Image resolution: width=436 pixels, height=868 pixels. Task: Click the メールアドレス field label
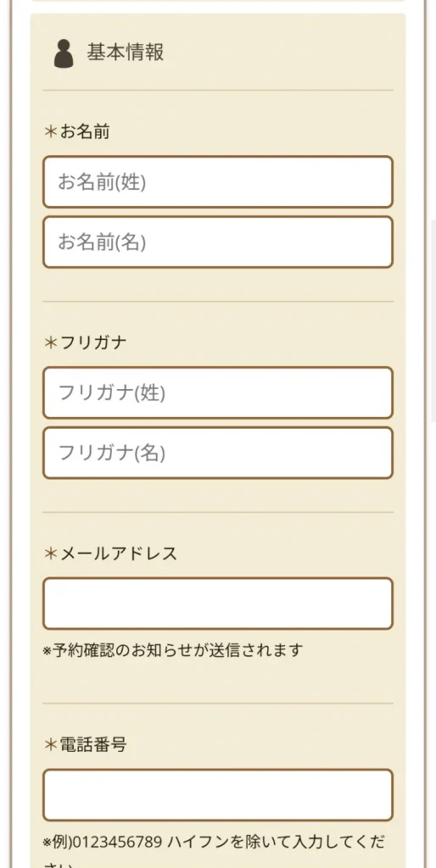click(x=119, y=554)
